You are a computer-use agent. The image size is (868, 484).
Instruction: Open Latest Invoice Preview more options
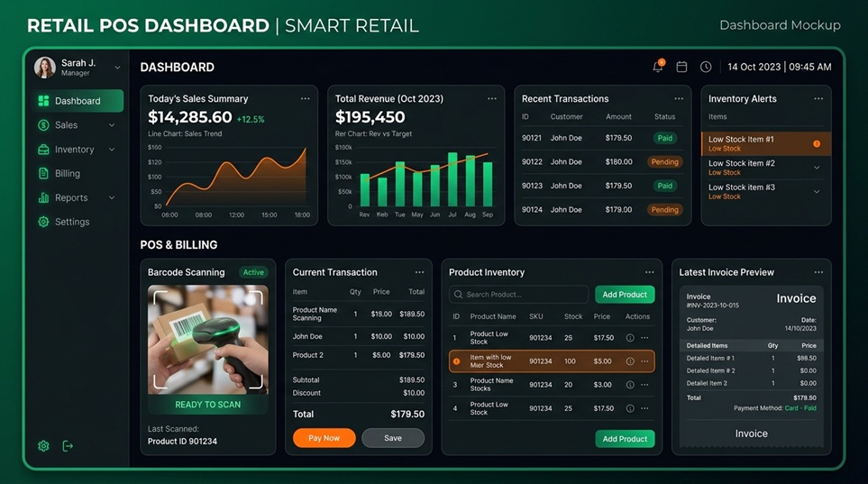(818, 272)
